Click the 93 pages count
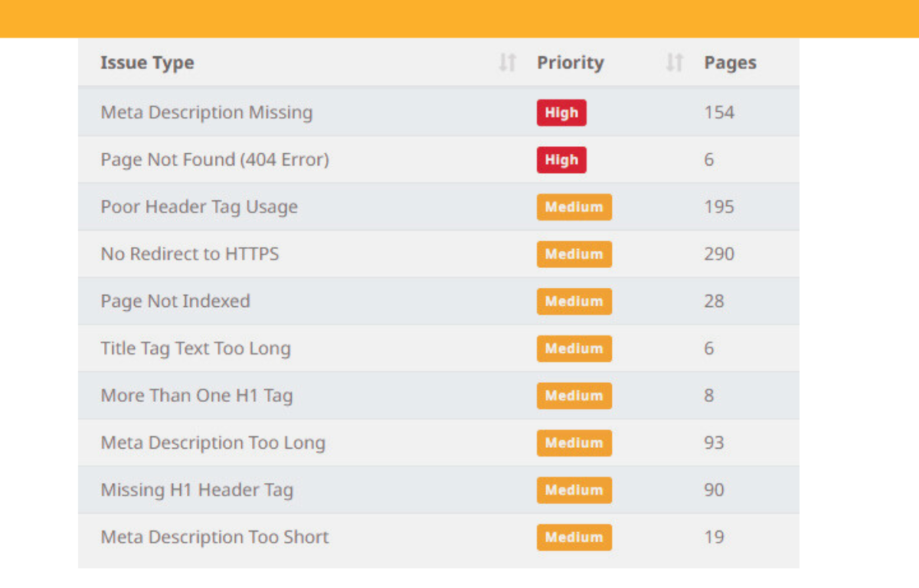The width and height of the screenshot is (919, 588). [714, 443]
